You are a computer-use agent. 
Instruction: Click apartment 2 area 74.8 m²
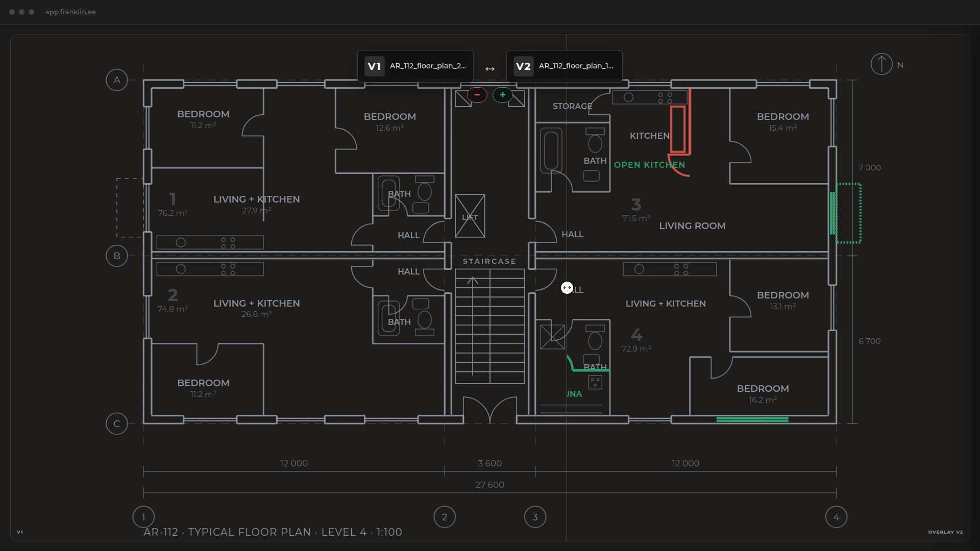[173, 309]
